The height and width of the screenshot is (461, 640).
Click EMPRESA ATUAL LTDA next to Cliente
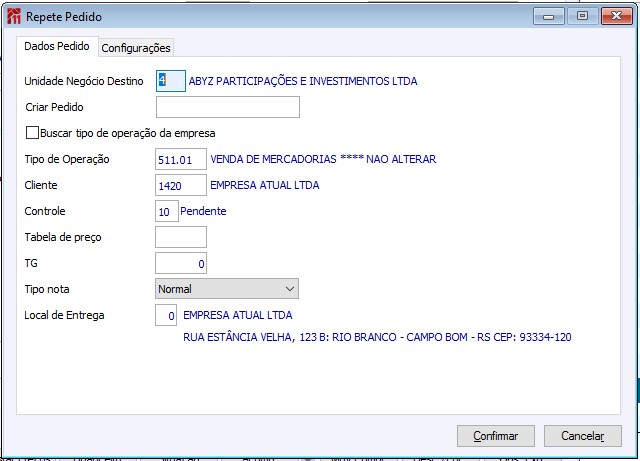coord(265,185)
